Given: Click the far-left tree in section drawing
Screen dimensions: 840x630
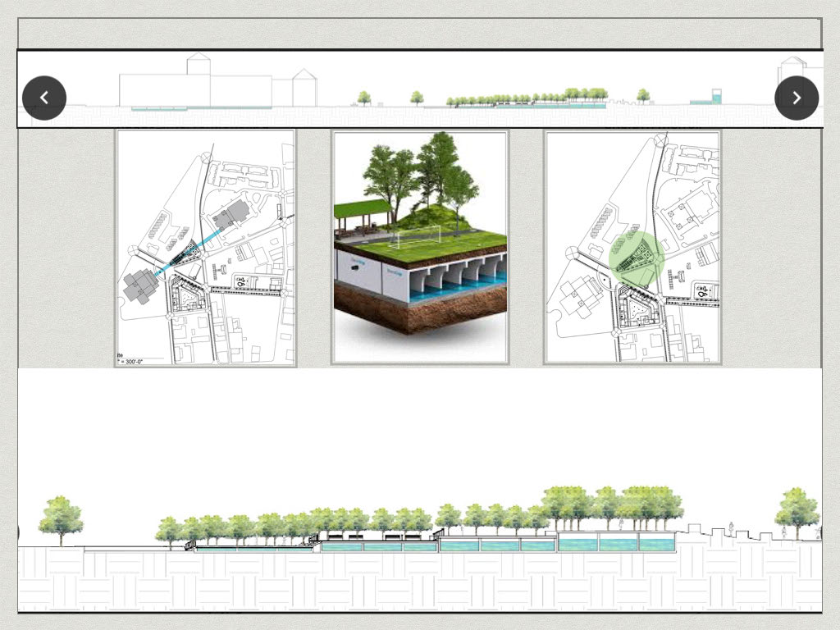Looking at the screenshot, I should [61, 517].
